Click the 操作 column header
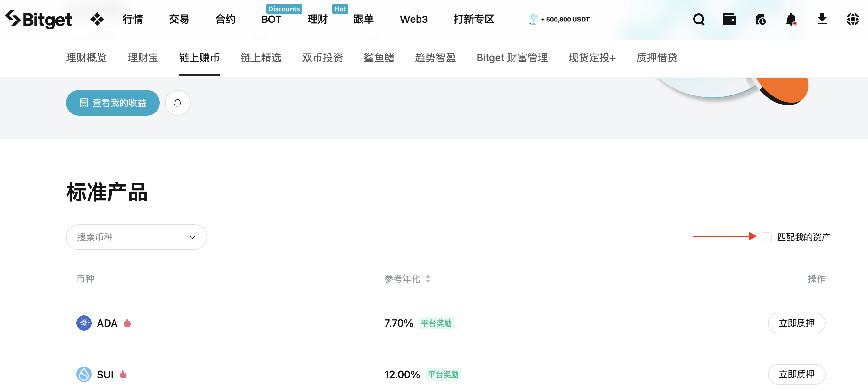 point(816,278)
